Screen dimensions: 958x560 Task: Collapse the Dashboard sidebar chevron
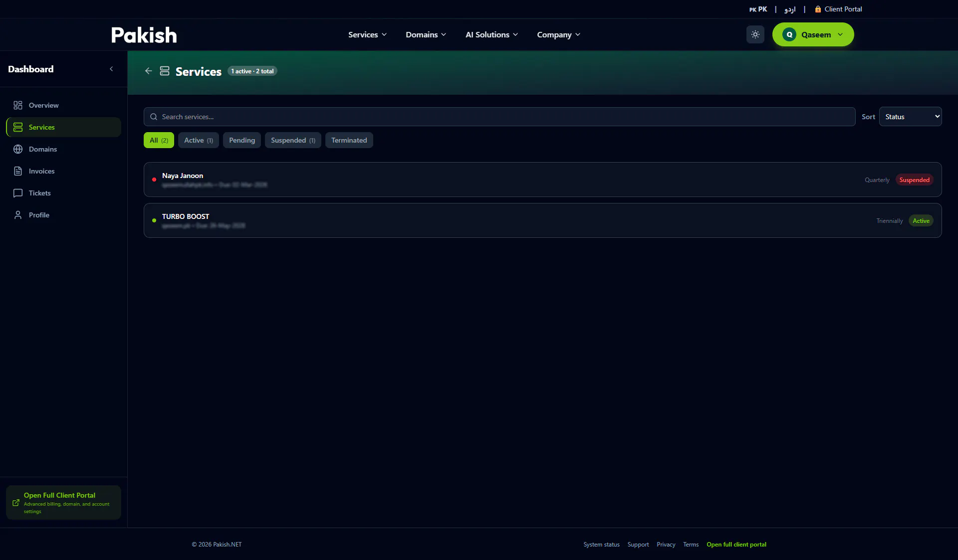(111, 69)
